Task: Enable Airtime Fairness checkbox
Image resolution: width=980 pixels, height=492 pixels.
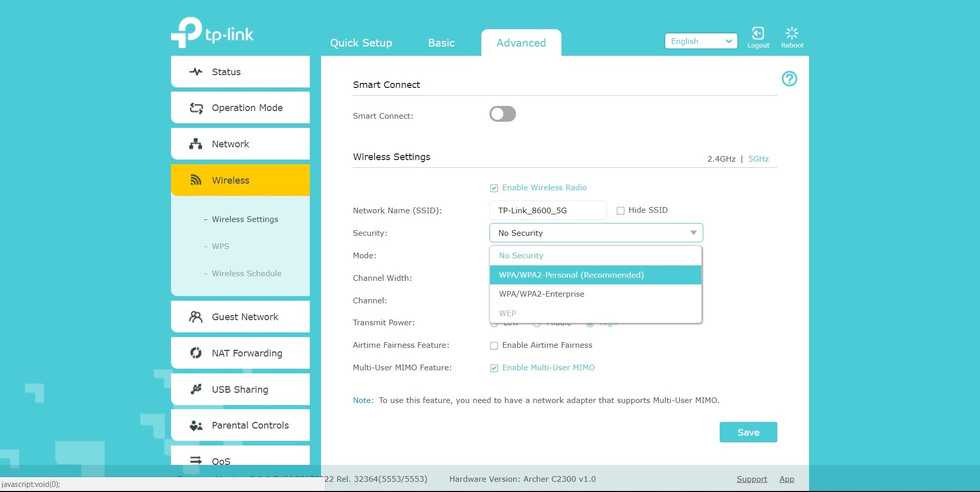Action: pyautogui.click(x=494, y=345)
